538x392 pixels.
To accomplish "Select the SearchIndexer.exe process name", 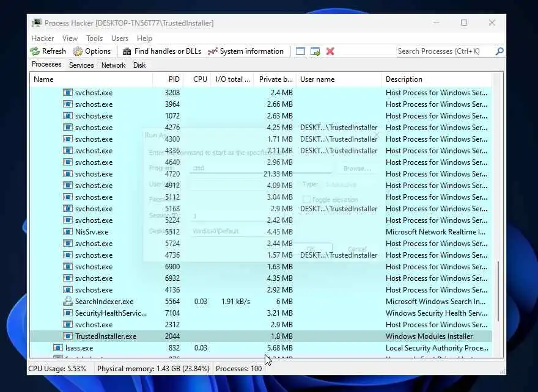I will [x=105, y=302].
